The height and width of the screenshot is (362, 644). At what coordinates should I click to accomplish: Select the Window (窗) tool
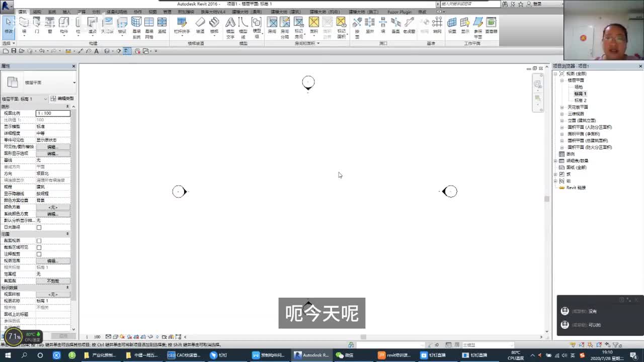point(50,25)
